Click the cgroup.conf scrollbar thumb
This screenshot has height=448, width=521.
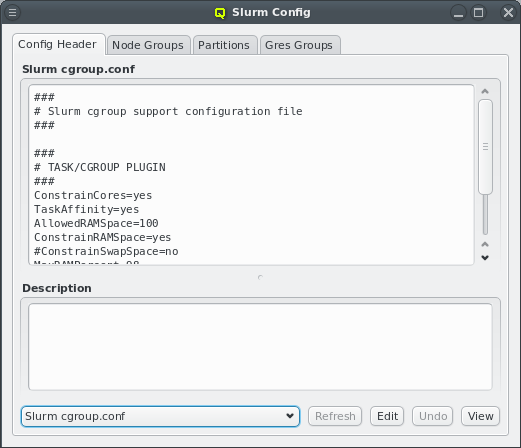485,147
